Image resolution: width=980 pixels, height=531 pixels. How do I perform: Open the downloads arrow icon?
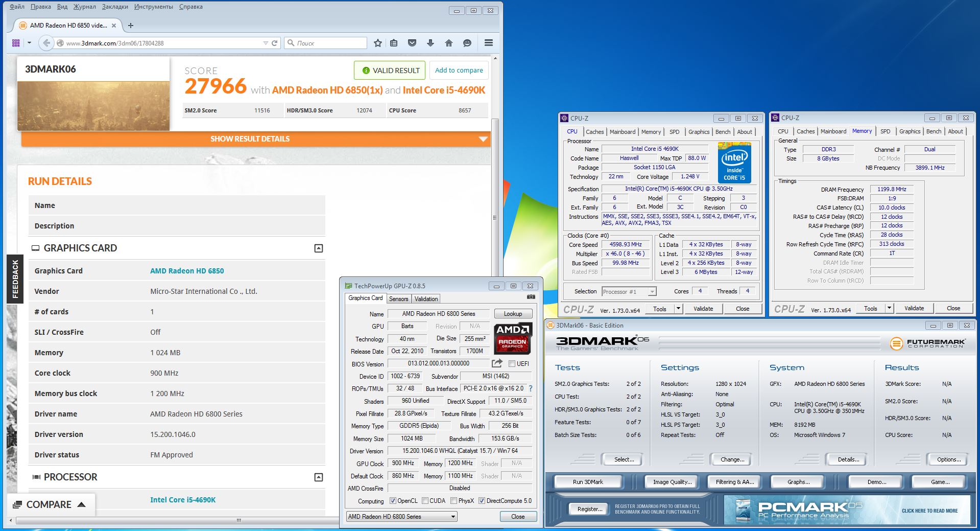[431, 43]
